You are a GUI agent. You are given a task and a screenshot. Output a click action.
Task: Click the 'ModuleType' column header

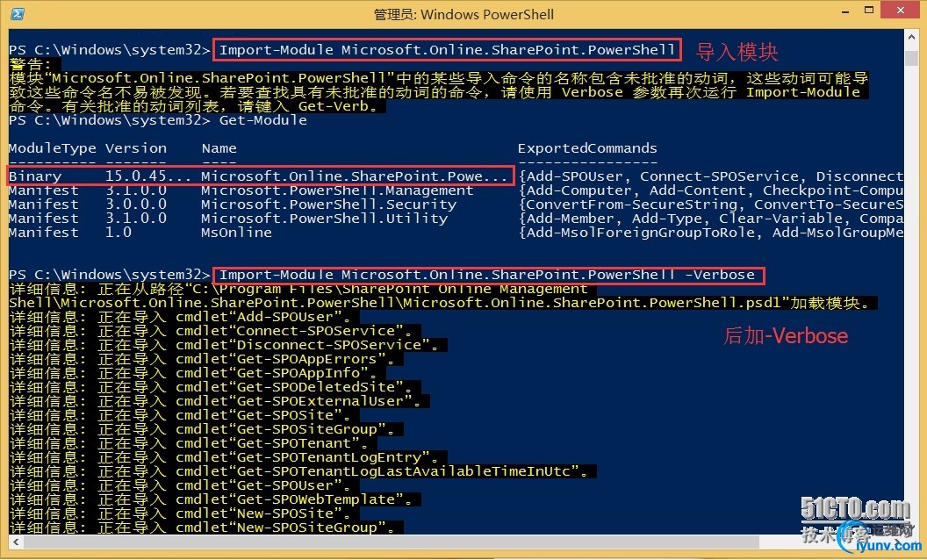pyautogui.click(x=52, y=148)
